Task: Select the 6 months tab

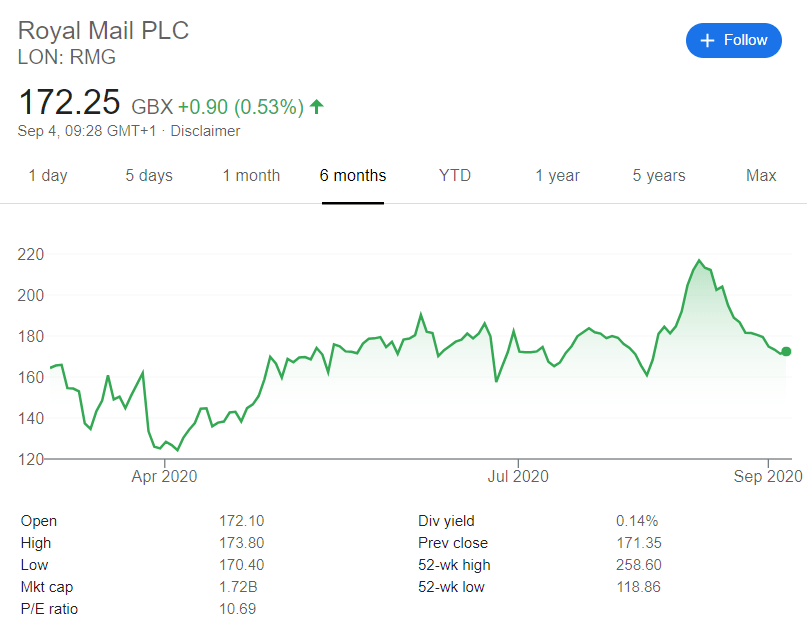Action: [353, 176]
